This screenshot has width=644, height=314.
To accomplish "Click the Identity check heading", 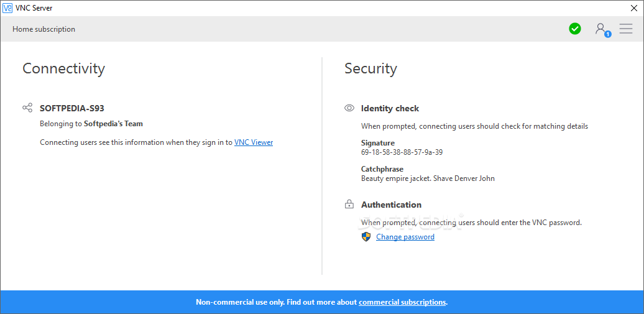I will [390, 109].
